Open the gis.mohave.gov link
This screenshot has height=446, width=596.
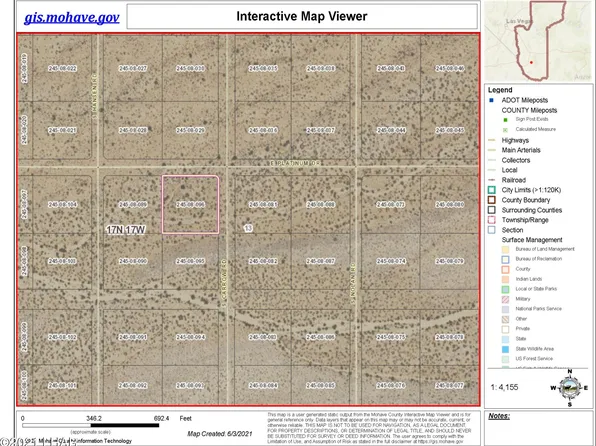click(x=71, y=17)
